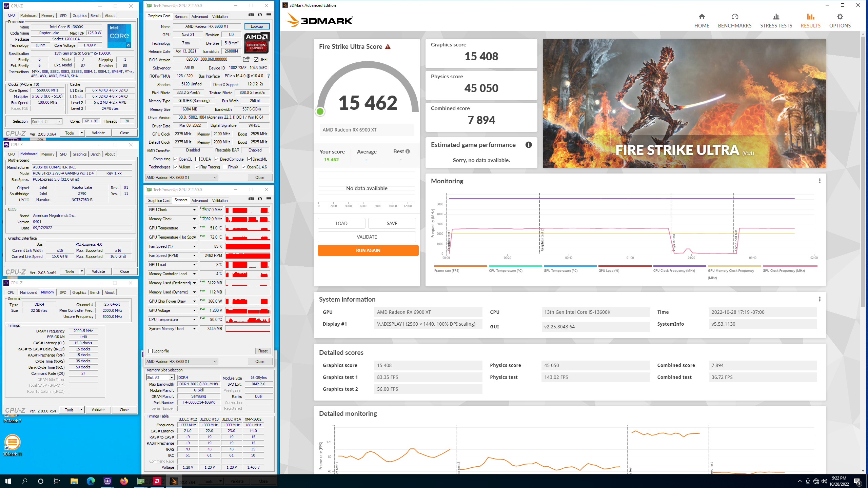Open hamburger menu in GPU-Z Sensors window
The width and height of the screenshot is (868, 488).
click(x=269, y=199)
